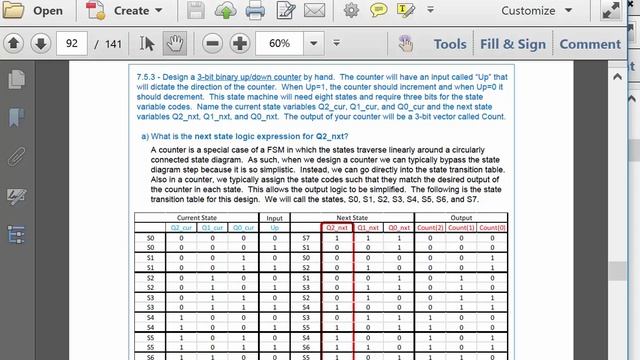Click the 3-bit binary up/down counter link
Screen dimensions: 640x360
pos(249,77)
